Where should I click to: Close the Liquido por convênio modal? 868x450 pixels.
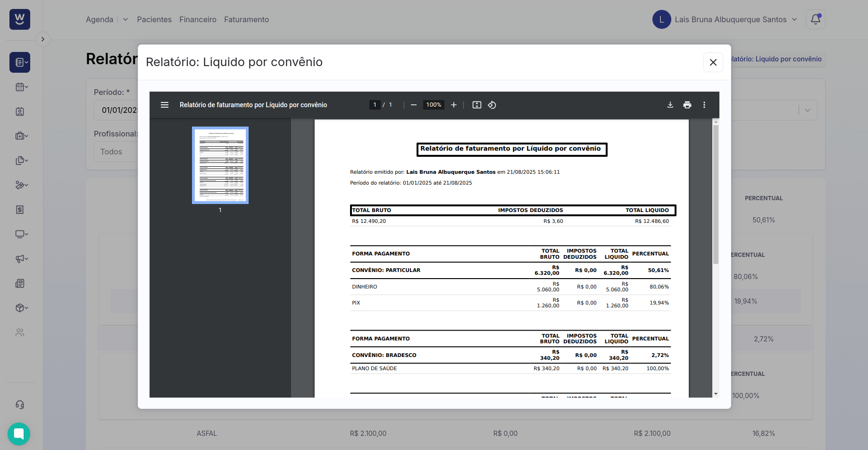pyautogui.click(x=713, y=62)
